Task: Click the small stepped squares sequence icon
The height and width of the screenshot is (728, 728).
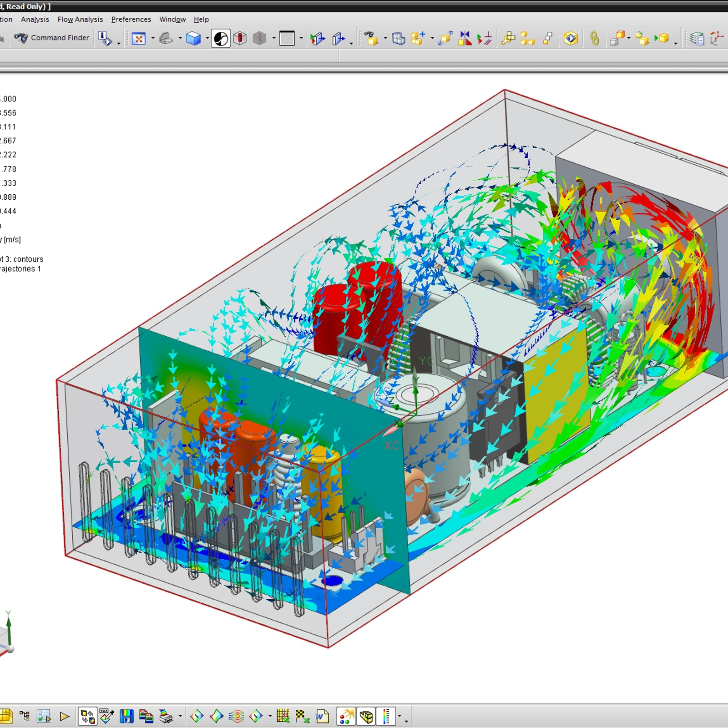Action: click(x=547, y=39)
